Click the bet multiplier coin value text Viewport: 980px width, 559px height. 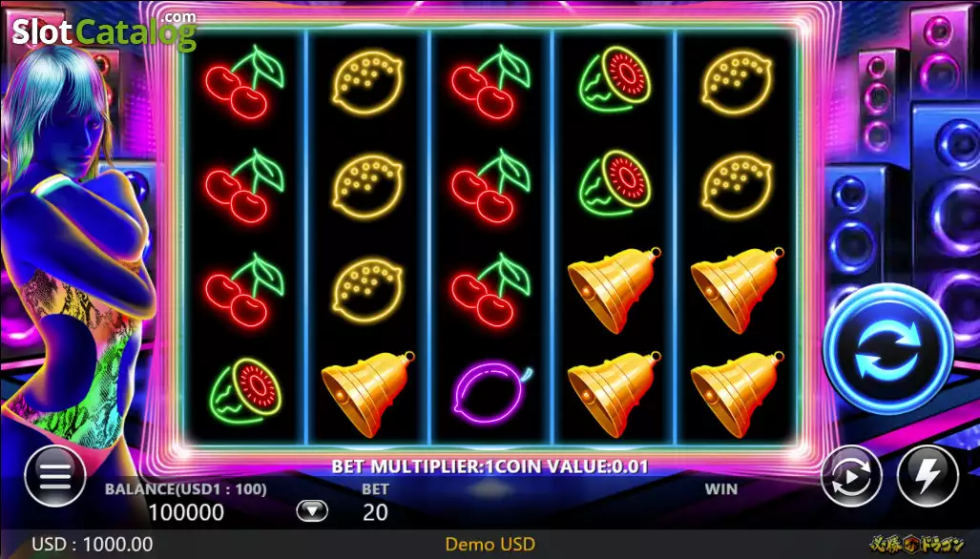pos(490,466)
